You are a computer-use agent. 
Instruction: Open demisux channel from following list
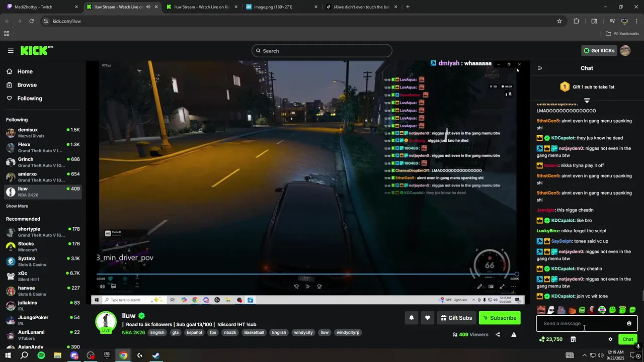[x=42, y=133]
